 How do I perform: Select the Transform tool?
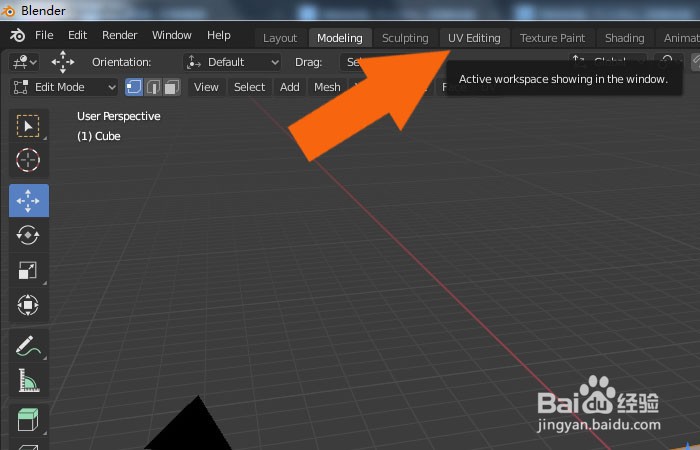point(29,305)
